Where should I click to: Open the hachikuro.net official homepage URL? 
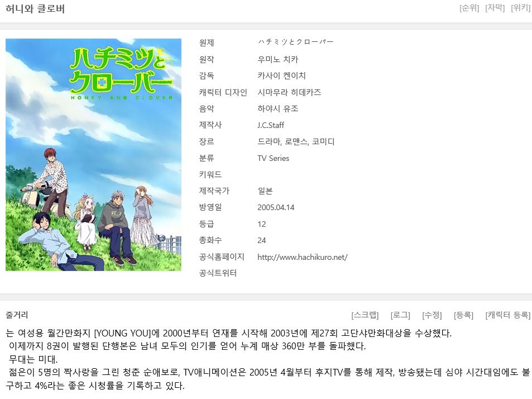click(303, 257)
